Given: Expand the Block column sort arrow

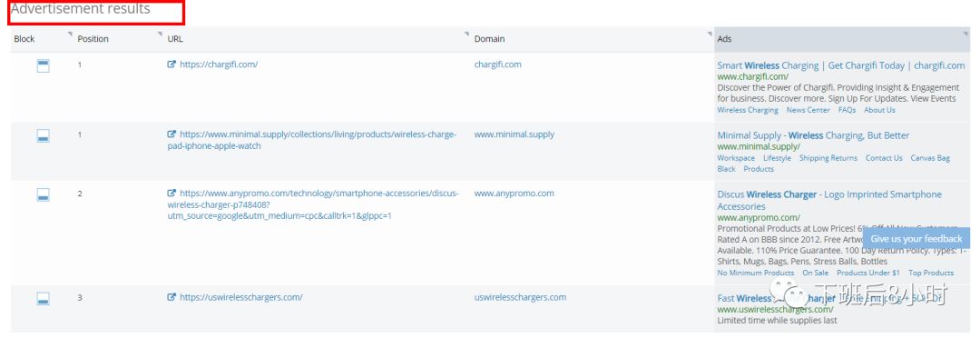Looking at the screenshot, I should (69, 34).
